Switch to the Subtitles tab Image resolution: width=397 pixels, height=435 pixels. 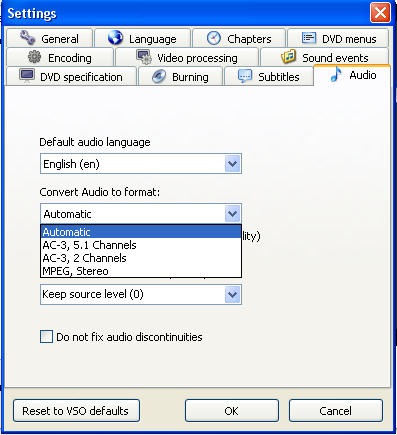pyautogui.click(x=269, y=76)
